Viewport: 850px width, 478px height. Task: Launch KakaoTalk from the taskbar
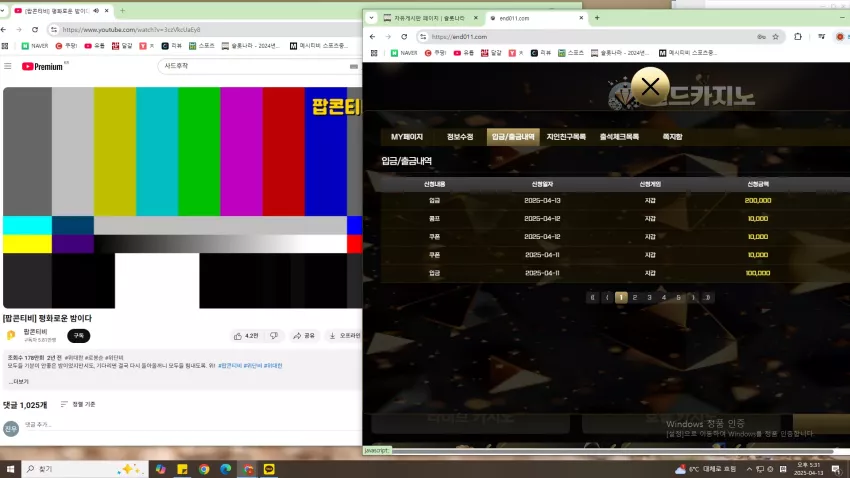[269, 469]
